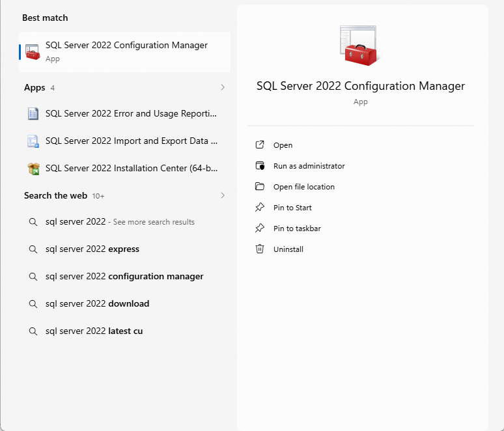Click the Run as administrator shield icon
Viewport: 504px width, 431px height.
click(260, 166)
